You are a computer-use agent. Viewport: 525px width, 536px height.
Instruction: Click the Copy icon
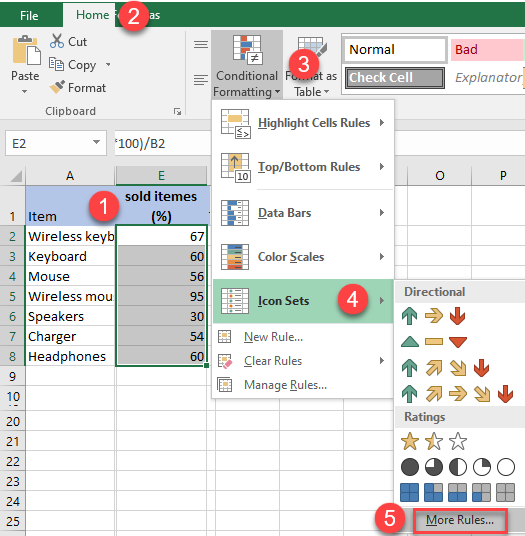click(x=56, y=64)
